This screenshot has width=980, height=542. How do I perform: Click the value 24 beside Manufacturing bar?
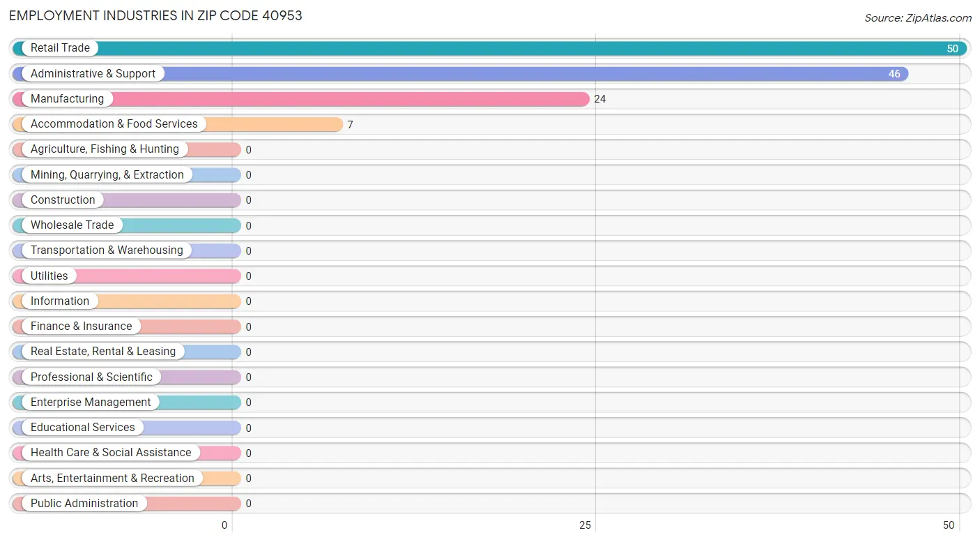(600, 99)
